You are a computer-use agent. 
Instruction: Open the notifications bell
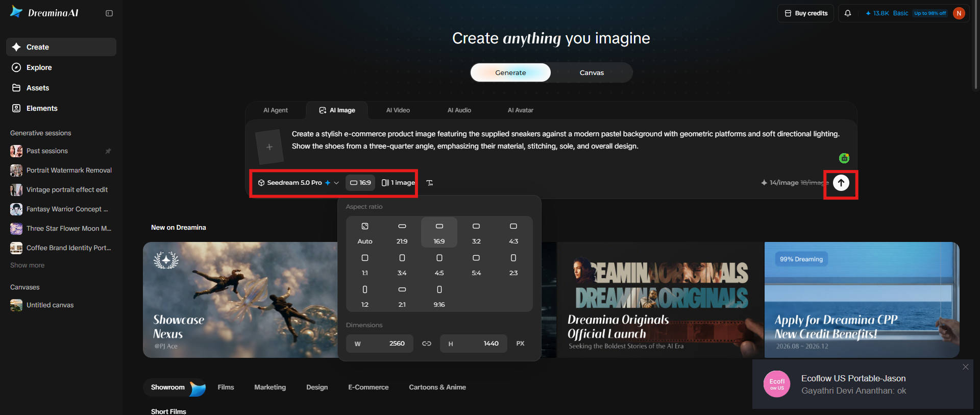click(848, 13)
